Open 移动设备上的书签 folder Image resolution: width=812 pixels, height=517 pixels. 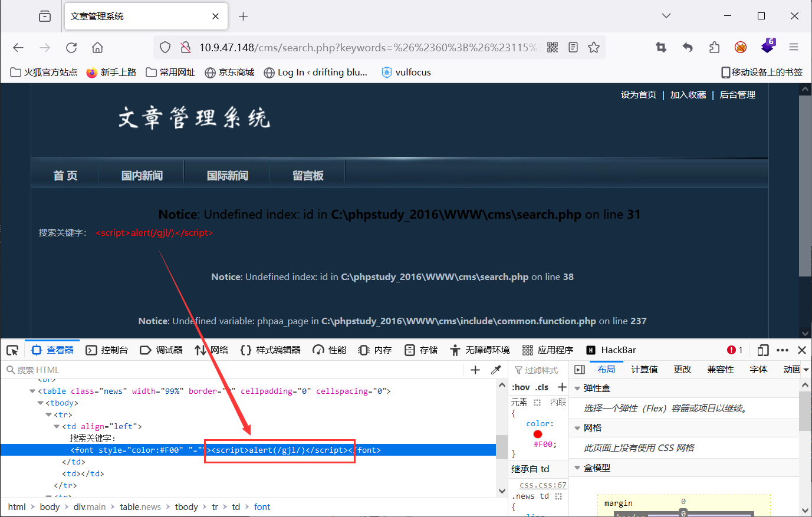click(762, 73)
